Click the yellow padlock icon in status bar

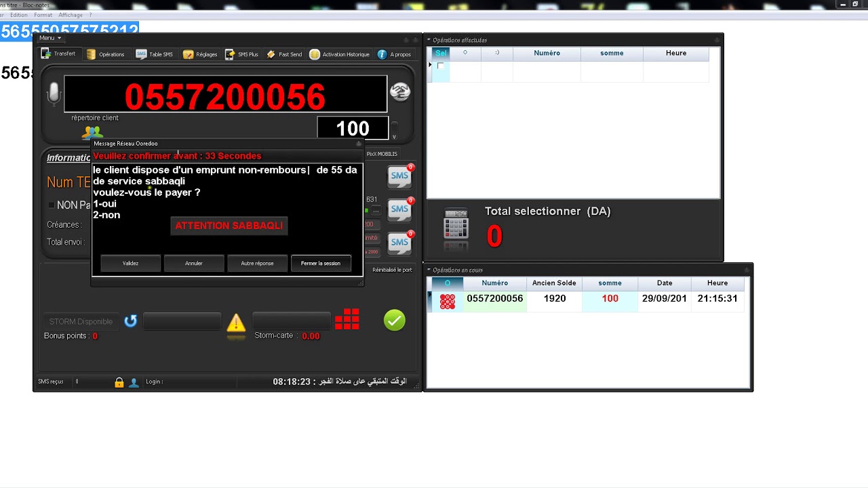pos(119,382)
